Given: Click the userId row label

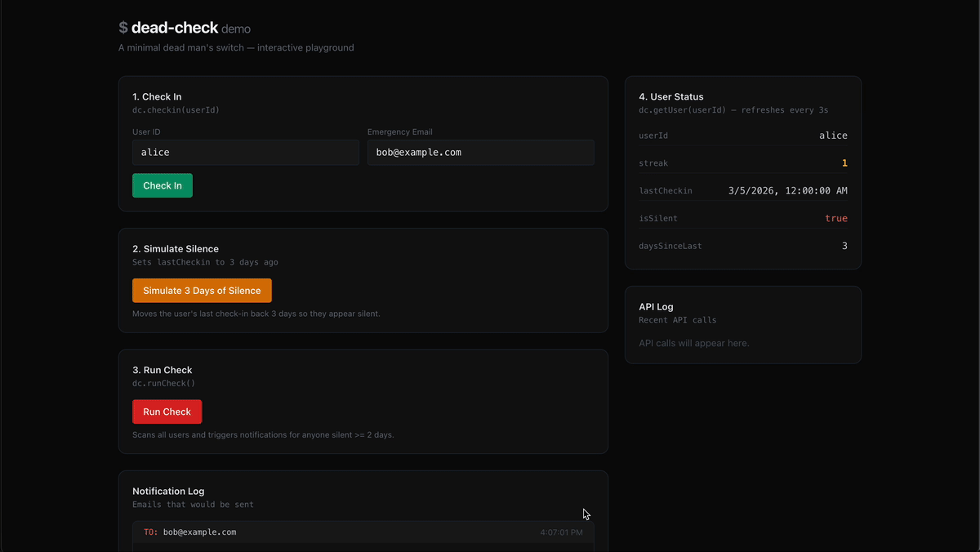Looking at the screenshot, I should point(653,136).
